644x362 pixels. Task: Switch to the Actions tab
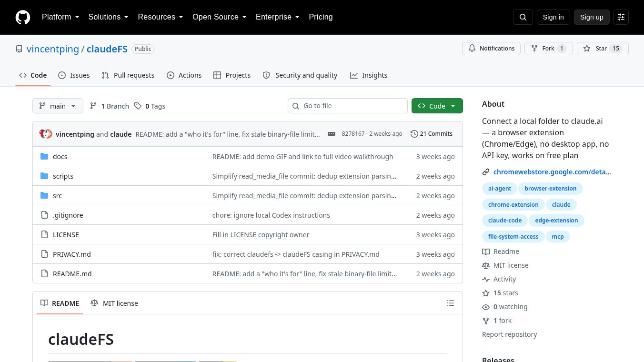[x=184, y=75]
